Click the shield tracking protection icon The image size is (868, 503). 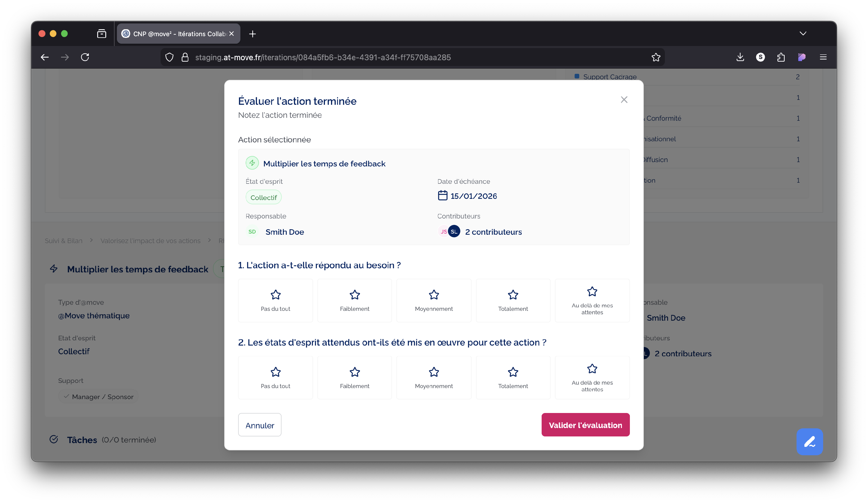point(169,57)
